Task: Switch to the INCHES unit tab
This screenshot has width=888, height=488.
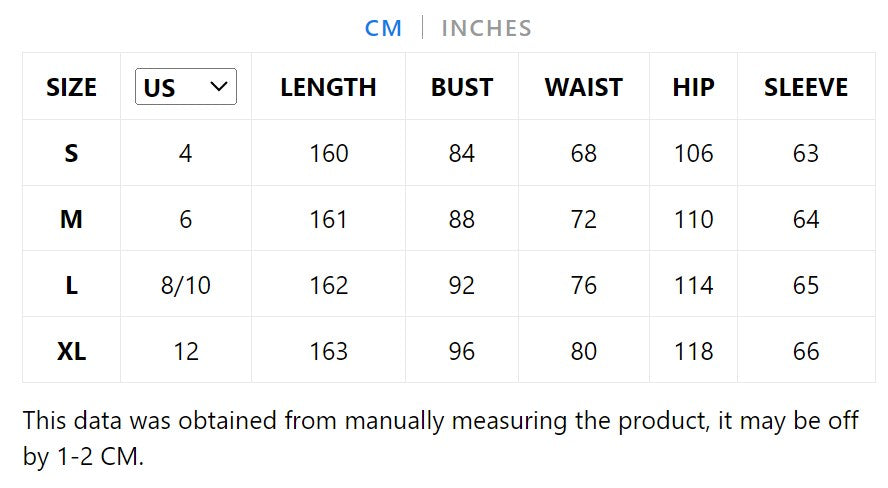Action: click(x=486, y=28)
